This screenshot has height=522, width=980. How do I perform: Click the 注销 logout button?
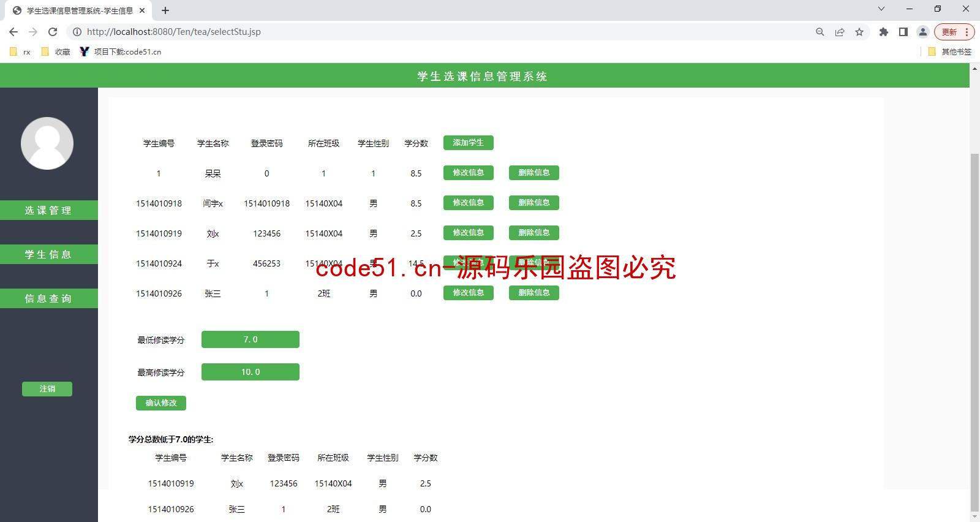[47, 389]
